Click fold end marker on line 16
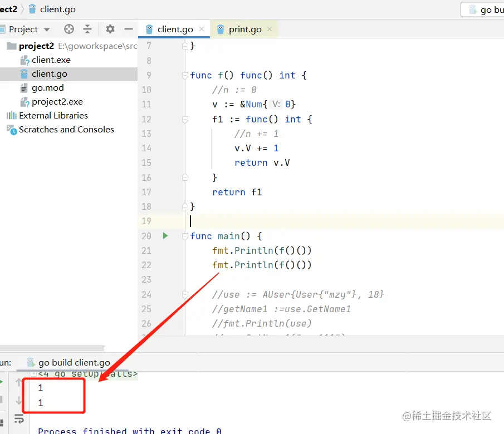This screenshot has height=434, width=504. pos(185,177)
